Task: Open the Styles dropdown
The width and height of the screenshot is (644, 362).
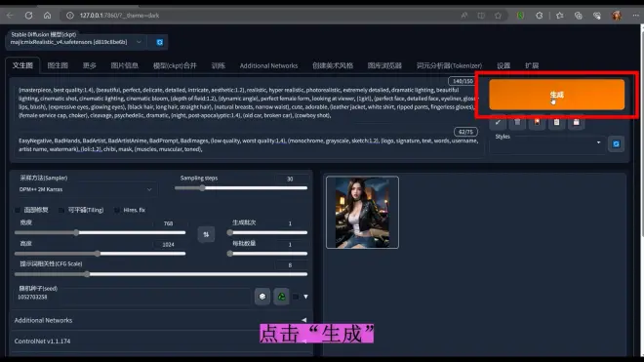Action: 548,143
